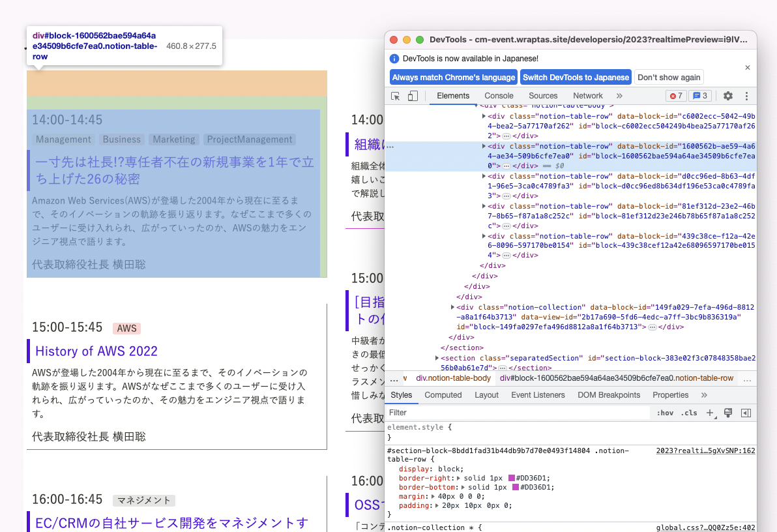Viewport: 777px width, 532px height.
Task: Expand the margin shorthand triangle
Action: tap(433, 496)
